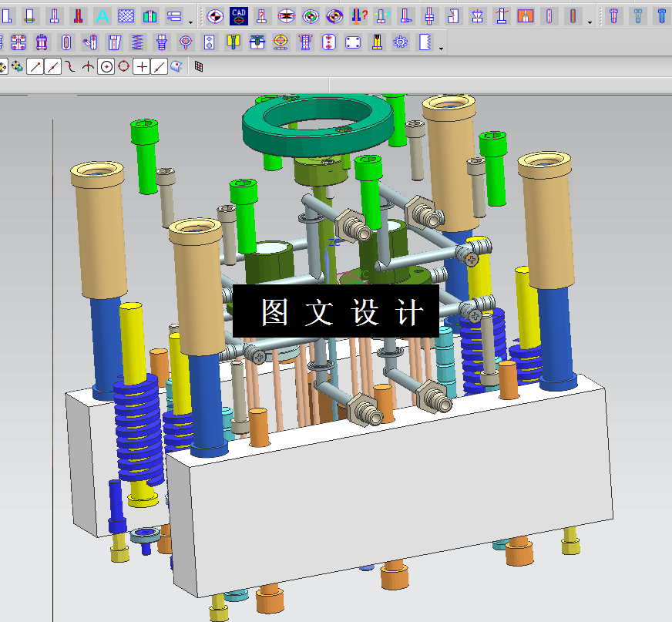The width and height of the screenshot is (672, 622).
Task: Click the pin with red question mark icon
Action: tap(262, 16)
